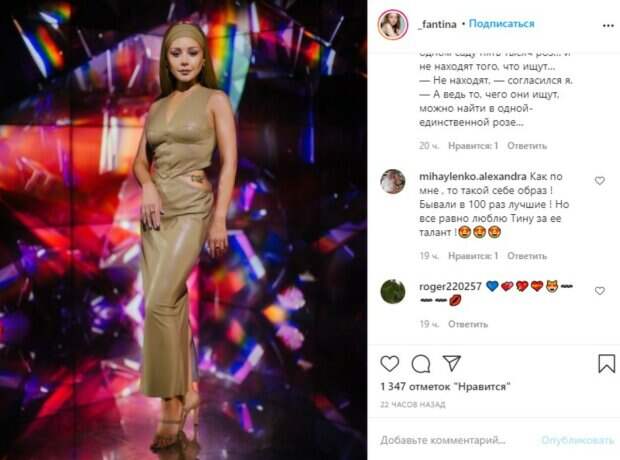Open _fantina username link
Screen dimensions: 620x460
click(x=437, y=25)
